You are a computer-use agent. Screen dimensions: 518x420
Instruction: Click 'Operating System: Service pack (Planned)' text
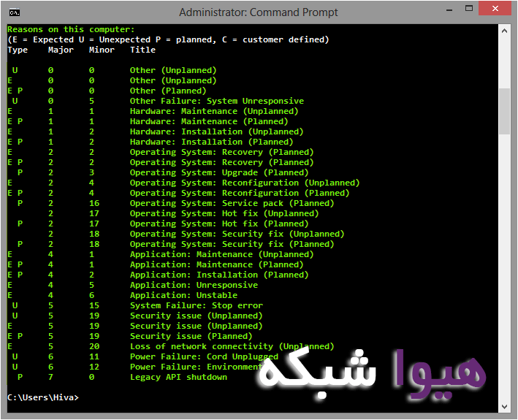[x=232, y=203]
